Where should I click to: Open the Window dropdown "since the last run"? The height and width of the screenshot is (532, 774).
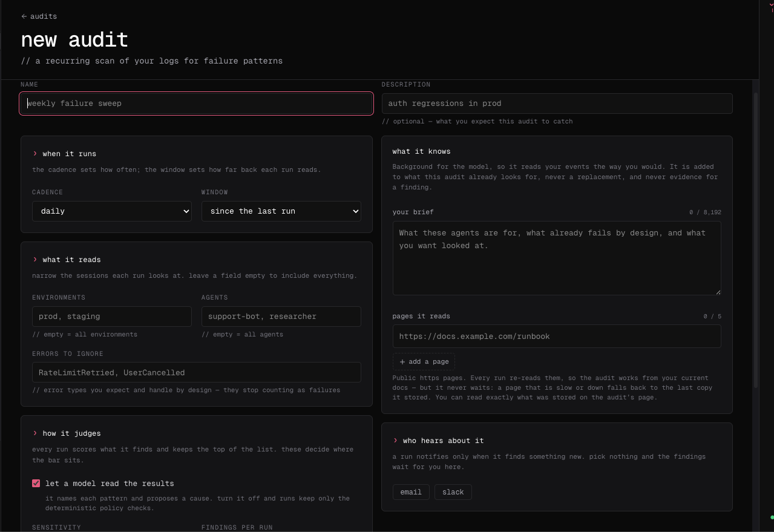pos(281,211)
